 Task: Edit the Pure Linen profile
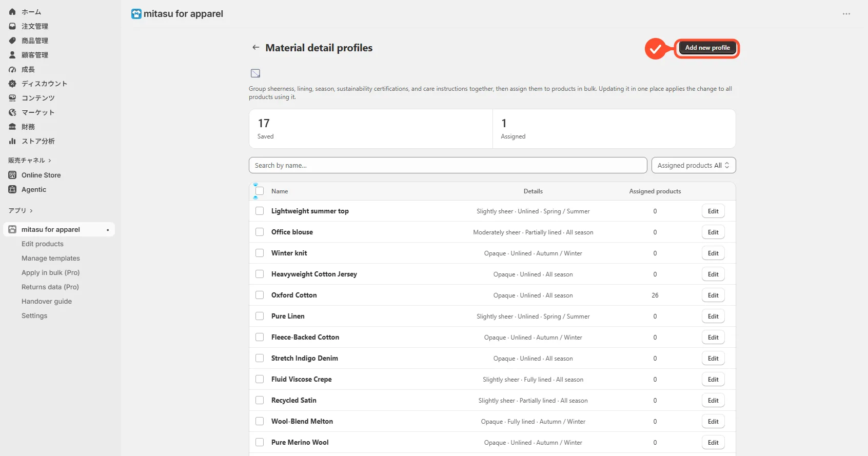pyautogui.click(x=713, y=316)
